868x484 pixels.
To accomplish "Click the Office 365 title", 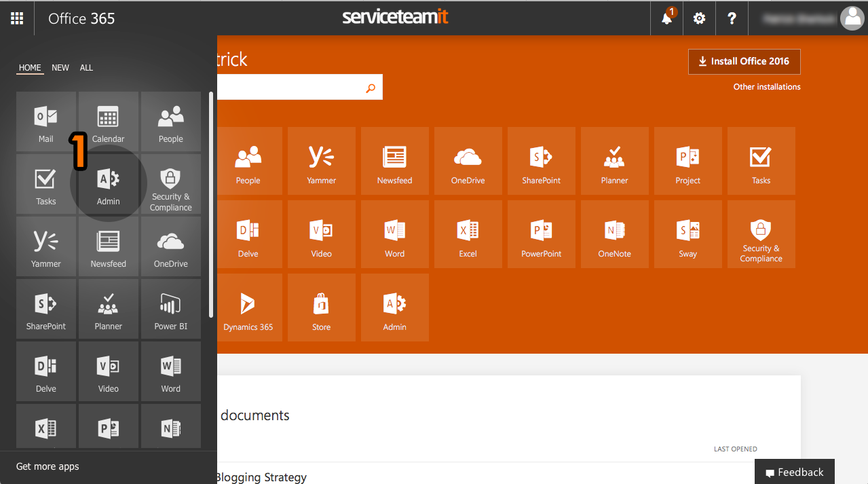I will click(81, 18).
